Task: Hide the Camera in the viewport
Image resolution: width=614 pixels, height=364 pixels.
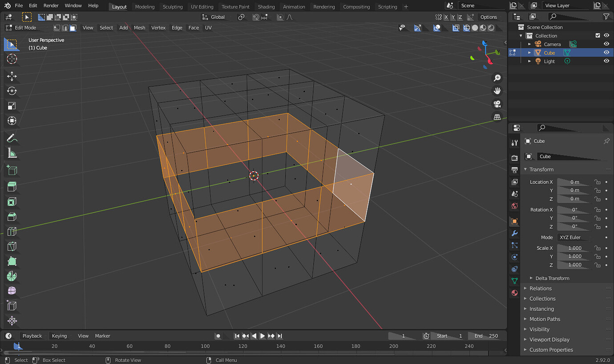Action: (606, 44)
